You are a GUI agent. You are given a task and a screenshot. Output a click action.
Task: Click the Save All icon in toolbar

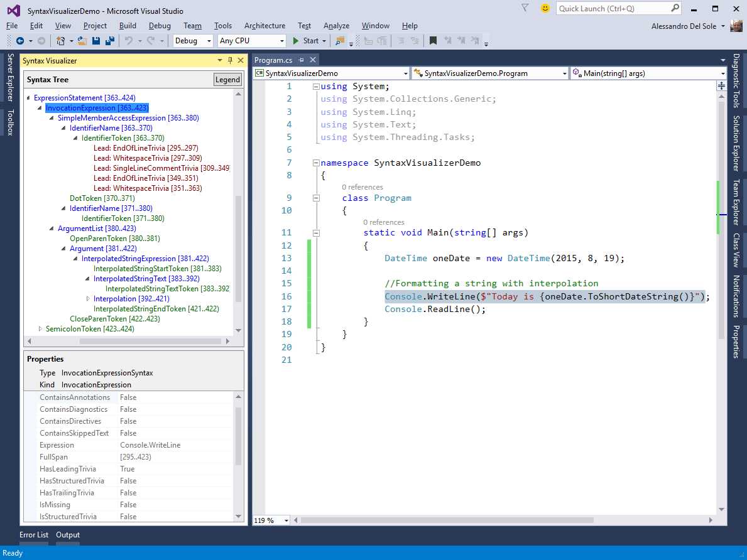109,41
